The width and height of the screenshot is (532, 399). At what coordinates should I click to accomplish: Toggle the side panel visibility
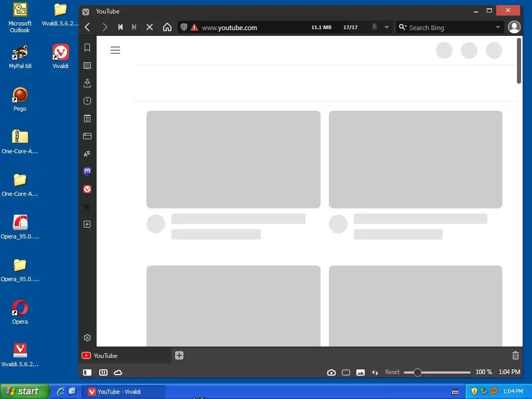tap(87, 373)
